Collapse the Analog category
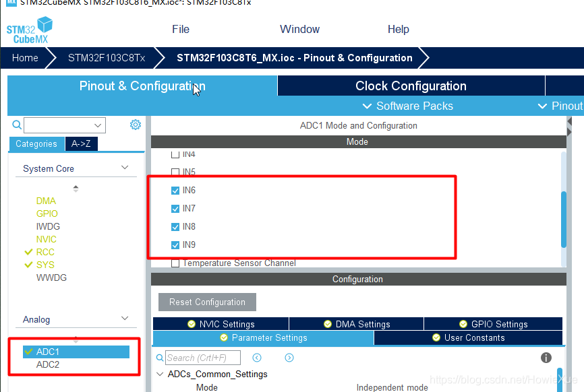This screenshot has width=584, height=392. tap(125, 319)
